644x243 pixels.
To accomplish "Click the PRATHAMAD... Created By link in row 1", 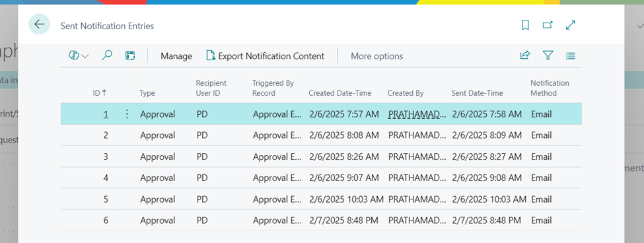I will coord(417,114).
